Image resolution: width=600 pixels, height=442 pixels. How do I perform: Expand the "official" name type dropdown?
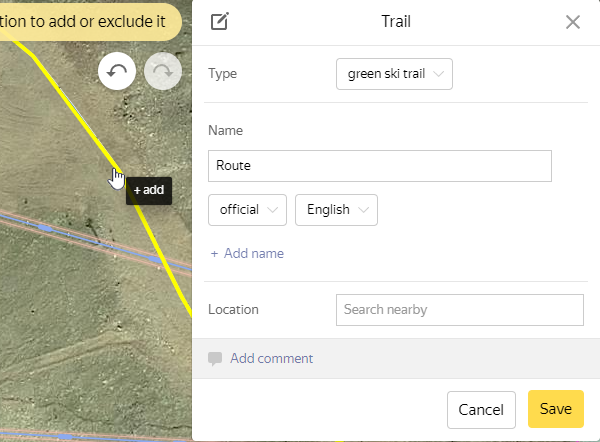point(247,210)
